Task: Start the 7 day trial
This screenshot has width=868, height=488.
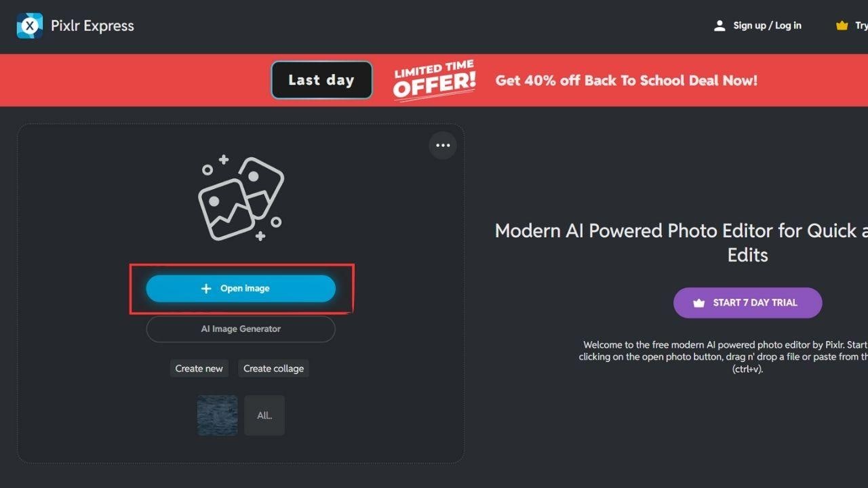Action: pos(748,303)
